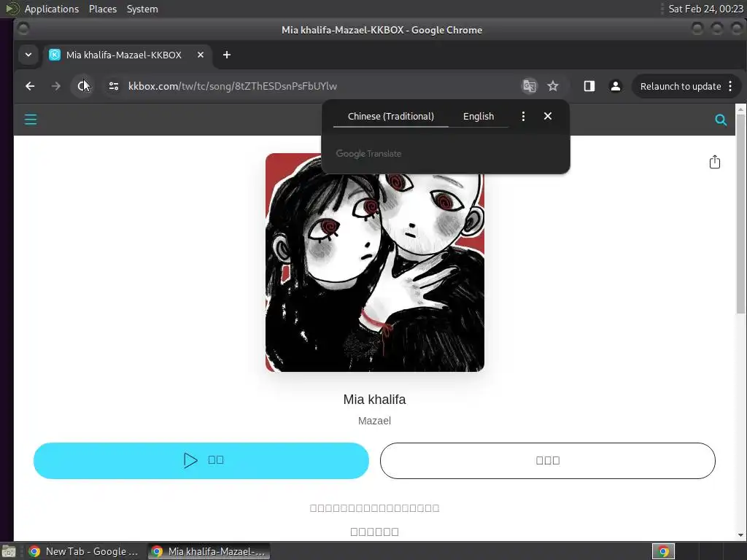Viewport: 747px width, 560px height.
Task: Select English in translate popup
Action: coord(479,116)
